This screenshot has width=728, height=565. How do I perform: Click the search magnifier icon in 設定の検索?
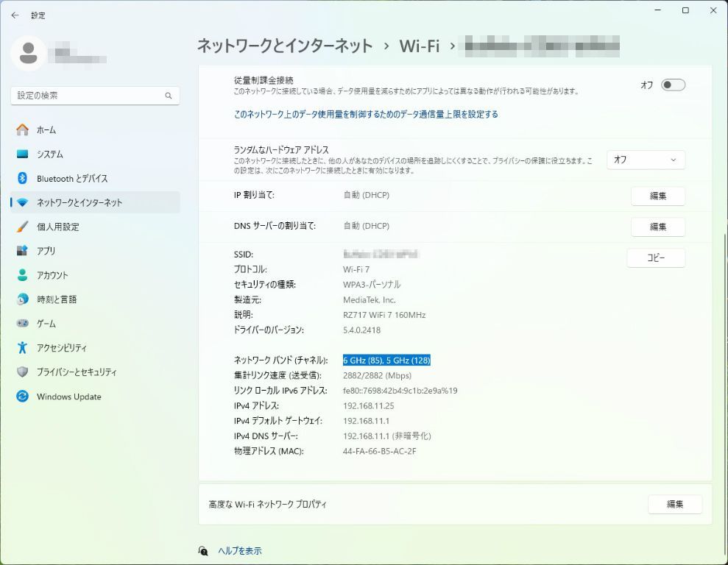(169, 96)
